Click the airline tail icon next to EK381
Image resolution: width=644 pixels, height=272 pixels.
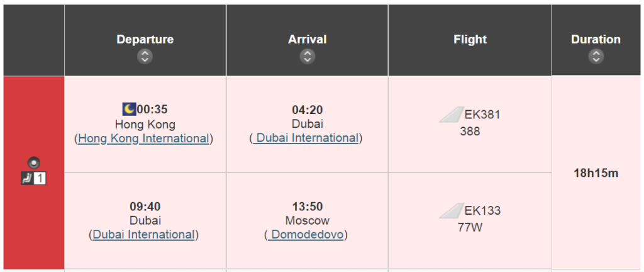[452, 115]
